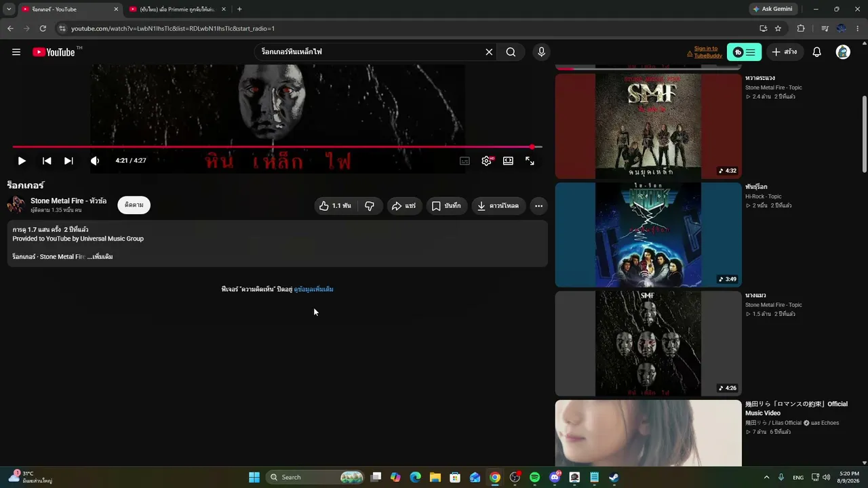The height and width of the screenshot is (488, 868).
Task: Open Chrome extensions puzzle menu
Action: click(801, 28)
